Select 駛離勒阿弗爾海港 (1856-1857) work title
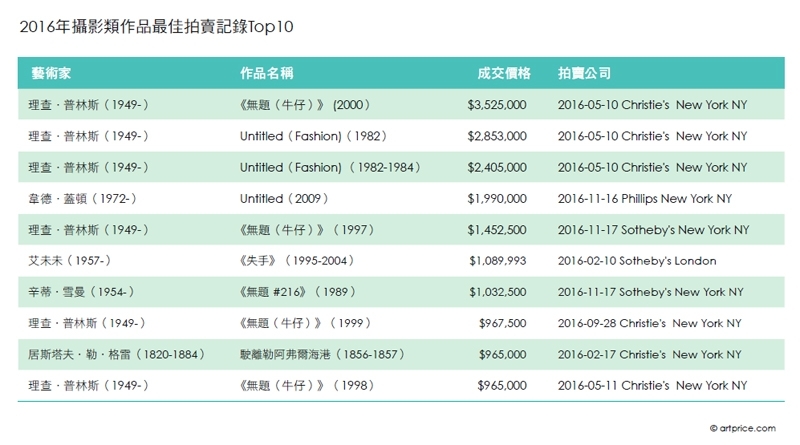 (x=322, y=354)
